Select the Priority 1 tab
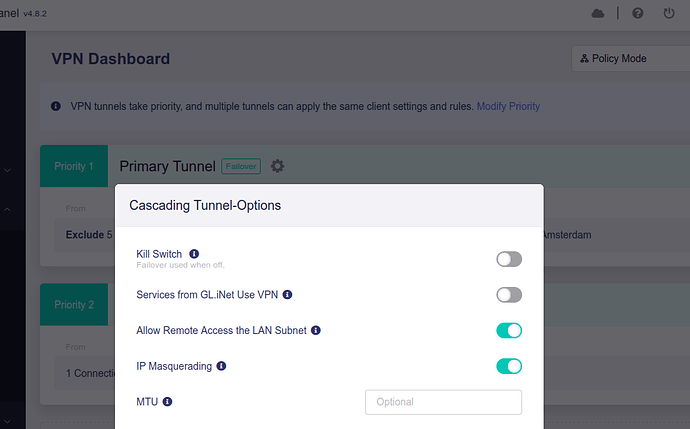This screenshot has width=690, height=429. 74,166
